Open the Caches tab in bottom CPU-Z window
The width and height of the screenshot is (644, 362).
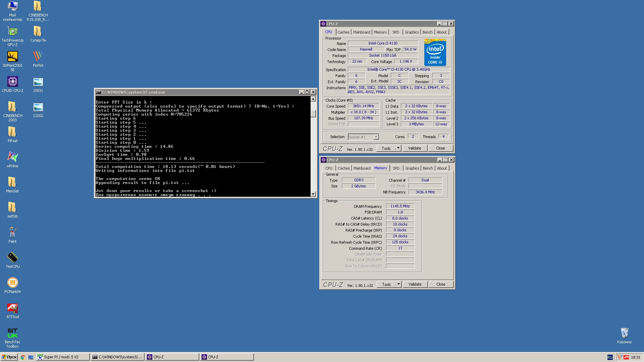pos(343,168)
